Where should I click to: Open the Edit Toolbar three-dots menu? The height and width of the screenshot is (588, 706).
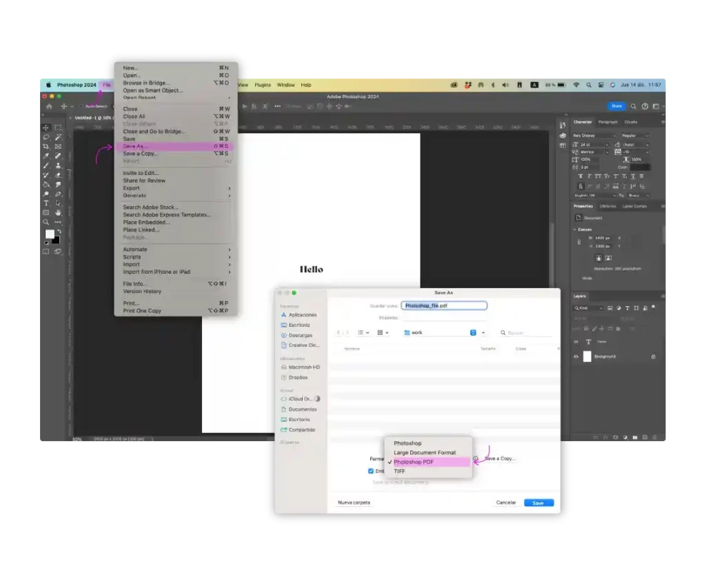[x=58, y=222]
